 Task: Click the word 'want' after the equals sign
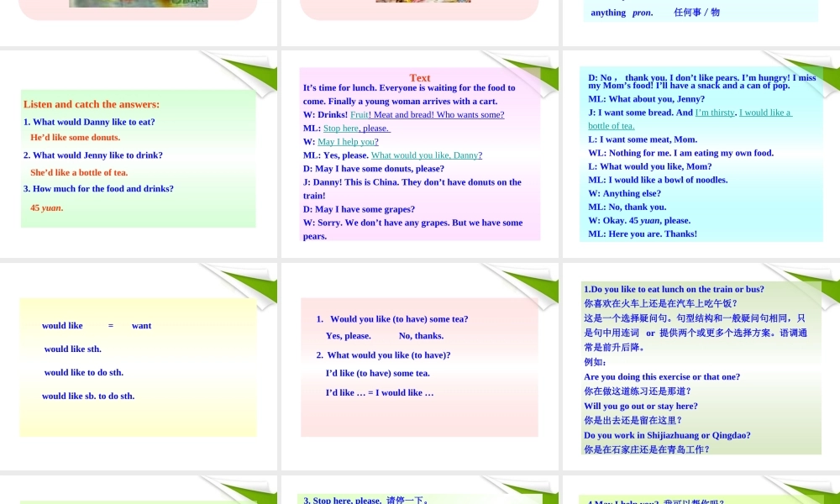tap(141, 326)
